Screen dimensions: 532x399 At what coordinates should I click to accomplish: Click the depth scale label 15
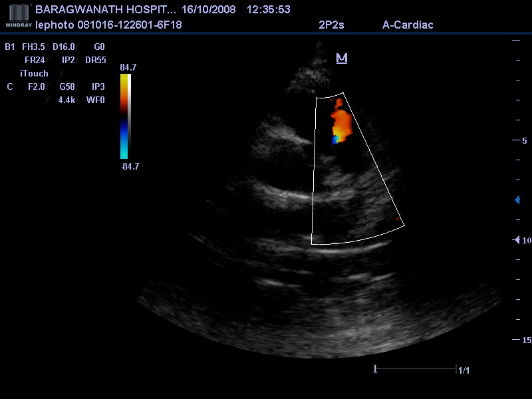point(527,340)
